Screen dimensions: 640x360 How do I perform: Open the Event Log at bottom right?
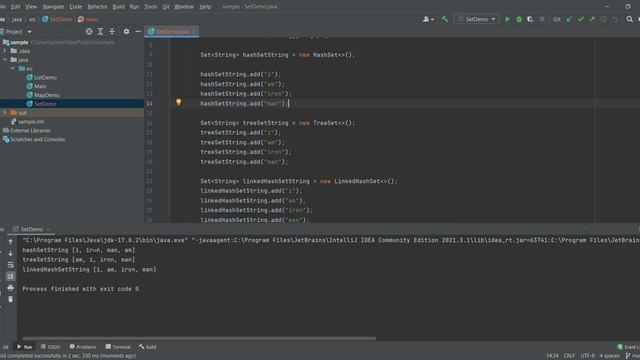click(x=628, y=347)
